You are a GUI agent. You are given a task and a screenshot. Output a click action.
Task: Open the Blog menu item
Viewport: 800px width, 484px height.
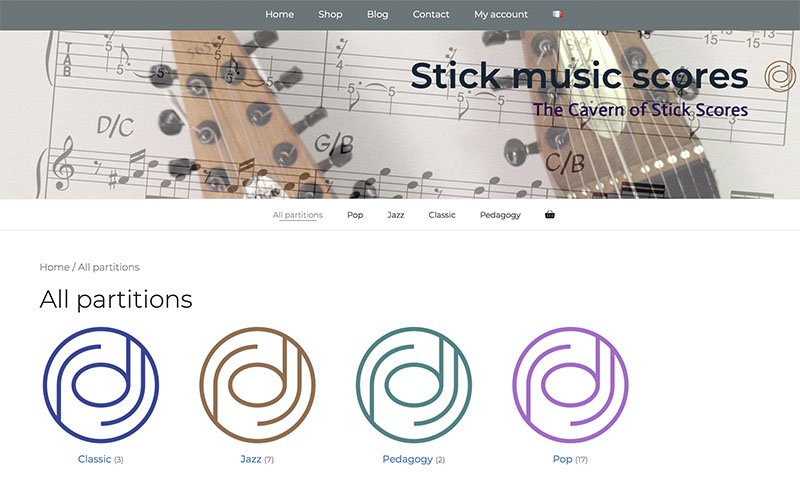coord(378,14)
